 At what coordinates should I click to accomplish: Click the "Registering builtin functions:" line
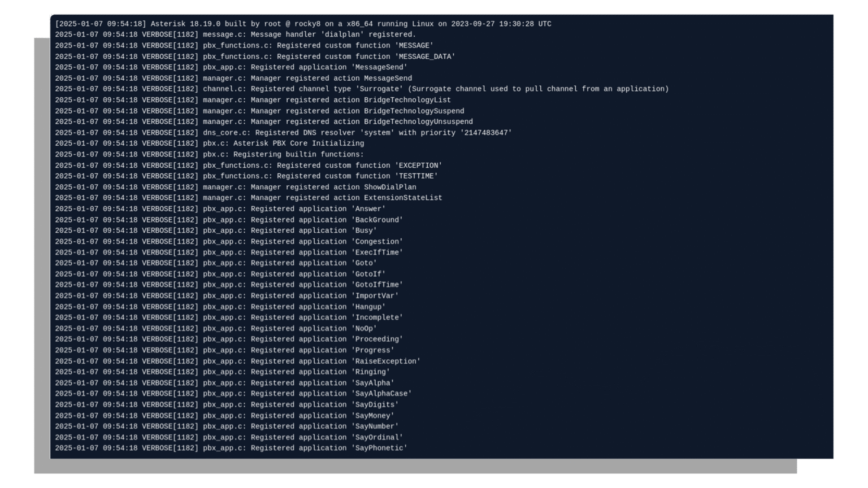click(210, 155)
